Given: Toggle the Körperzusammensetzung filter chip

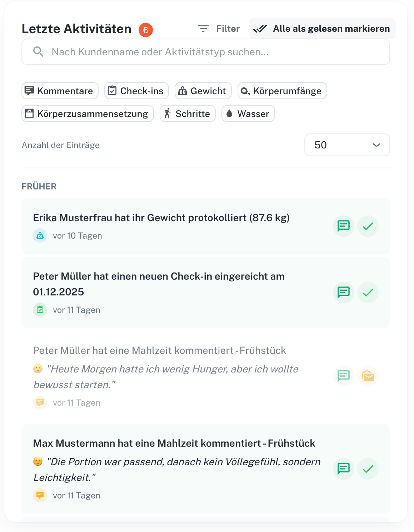Looking at the screenshot, I should pos(88,114).
